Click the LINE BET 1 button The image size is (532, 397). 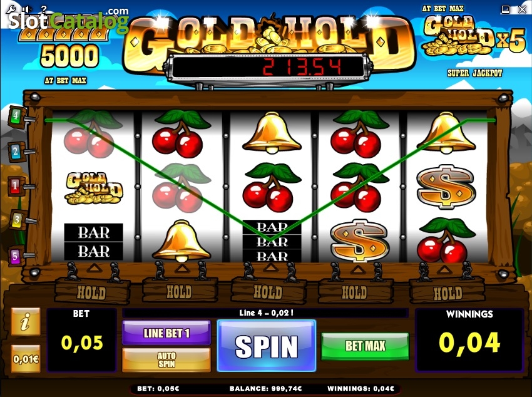coord(166,333)
